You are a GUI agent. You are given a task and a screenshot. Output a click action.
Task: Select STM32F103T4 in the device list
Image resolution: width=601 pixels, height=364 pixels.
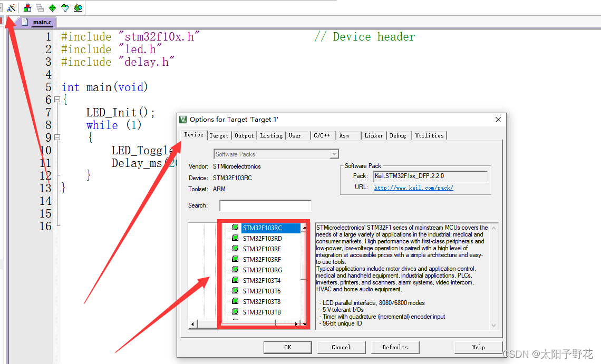tap(262, 280)
